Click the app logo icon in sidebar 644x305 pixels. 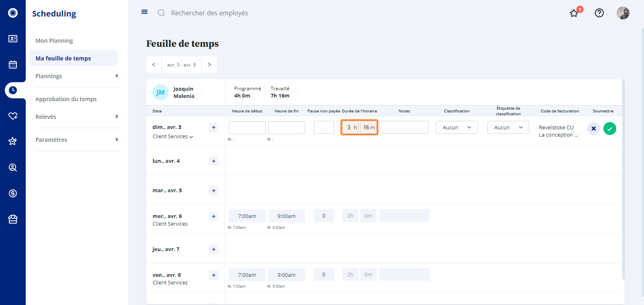(13, 13)
